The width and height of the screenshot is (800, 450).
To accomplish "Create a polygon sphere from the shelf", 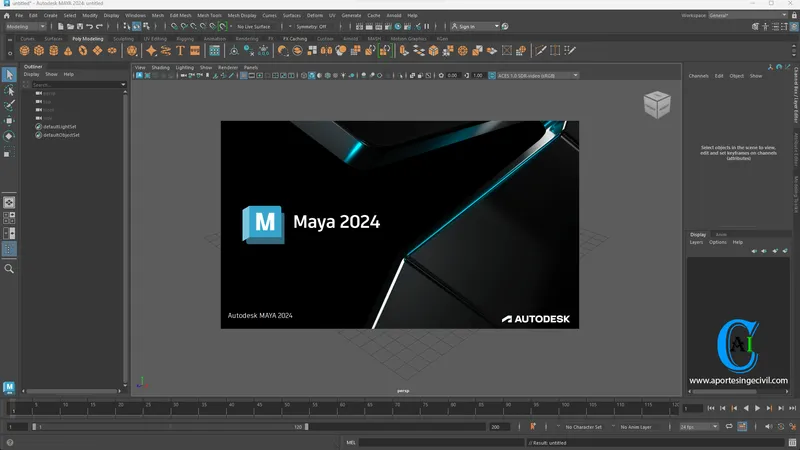I will 24,51.
